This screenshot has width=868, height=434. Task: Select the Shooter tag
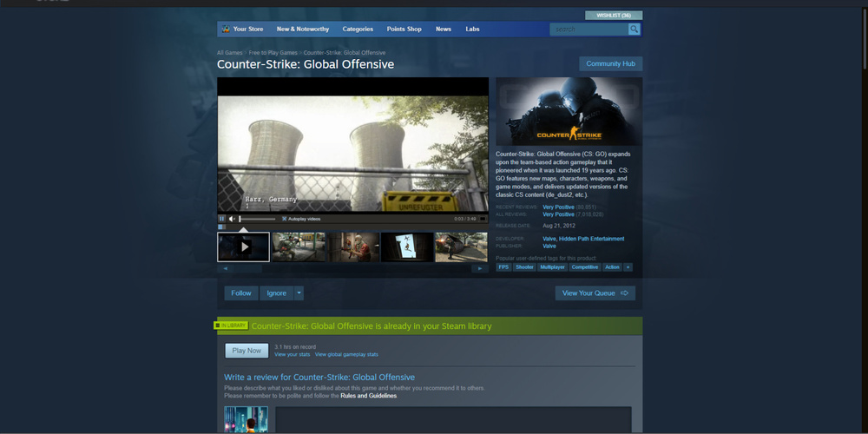pos(525,267)
